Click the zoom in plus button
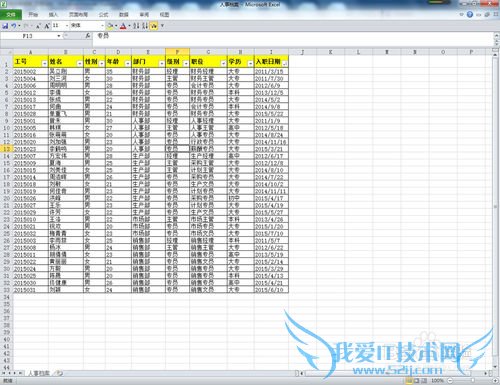This screenshot has height=385, width=500. [x=495, y=380]
